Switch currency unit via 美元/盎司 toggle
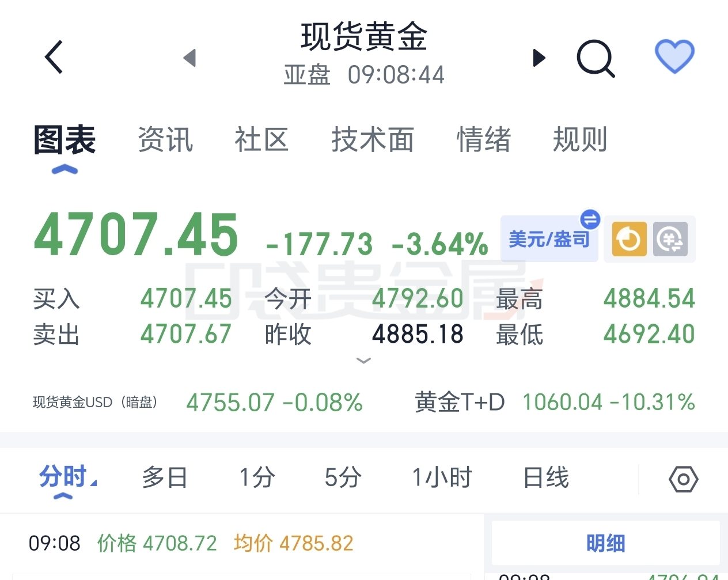728x580 pixels. (549, 239)
